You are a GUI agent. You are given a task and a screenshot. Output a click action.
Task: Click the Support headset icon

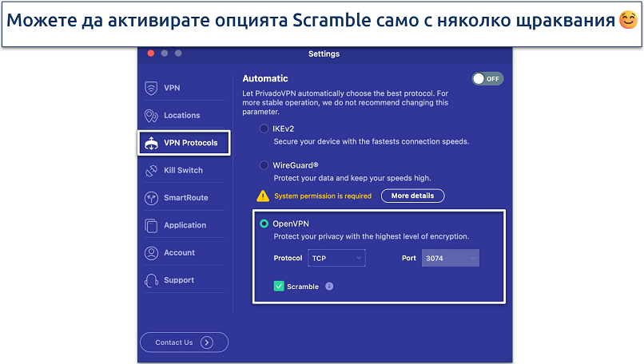(x=150, y=281)
